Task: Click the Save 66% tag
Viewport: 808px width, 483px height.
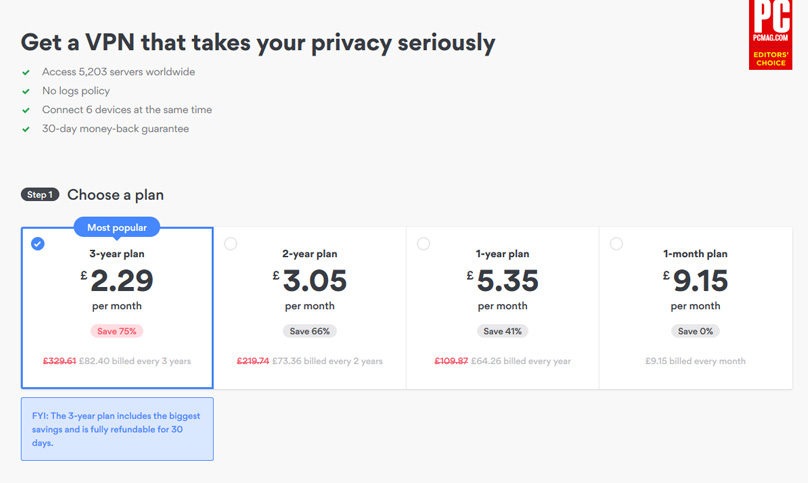Action: point(310,331)
